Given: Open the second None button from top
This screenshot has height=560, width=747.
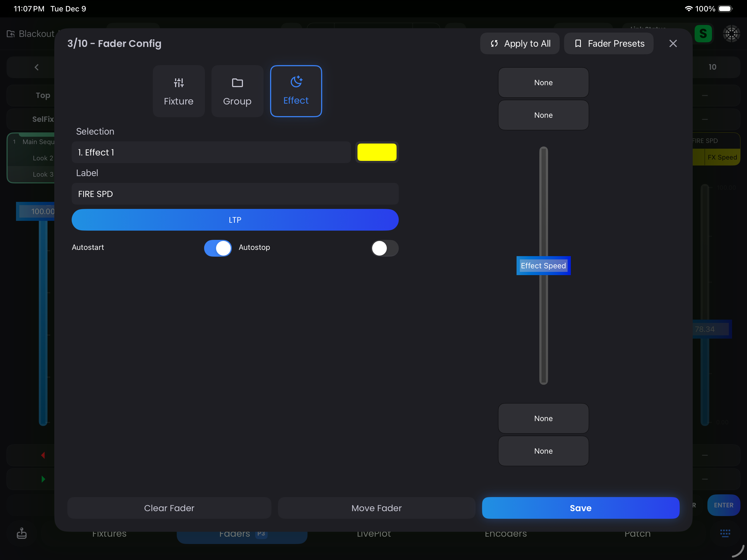Looking at the screenshot, I should click(x=543, y=115).
